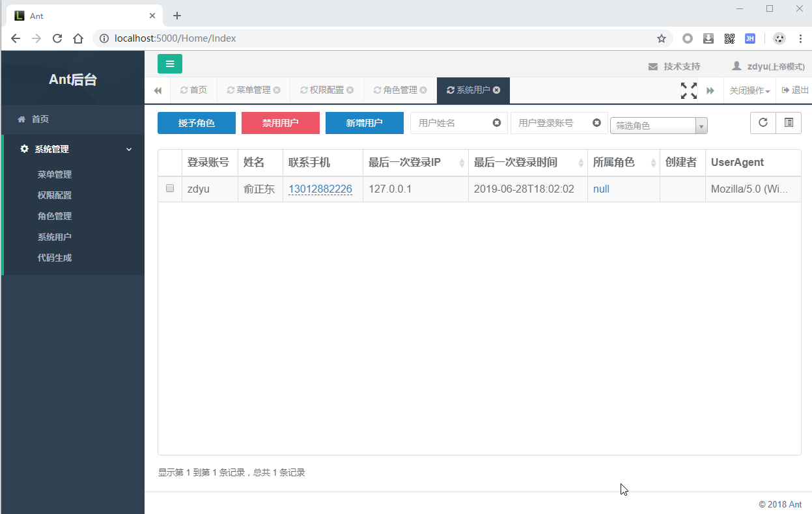Open 权限配置 in the sidebar
Image resolution: width=812 pixels, height=514 pixels.
(55, 195)
